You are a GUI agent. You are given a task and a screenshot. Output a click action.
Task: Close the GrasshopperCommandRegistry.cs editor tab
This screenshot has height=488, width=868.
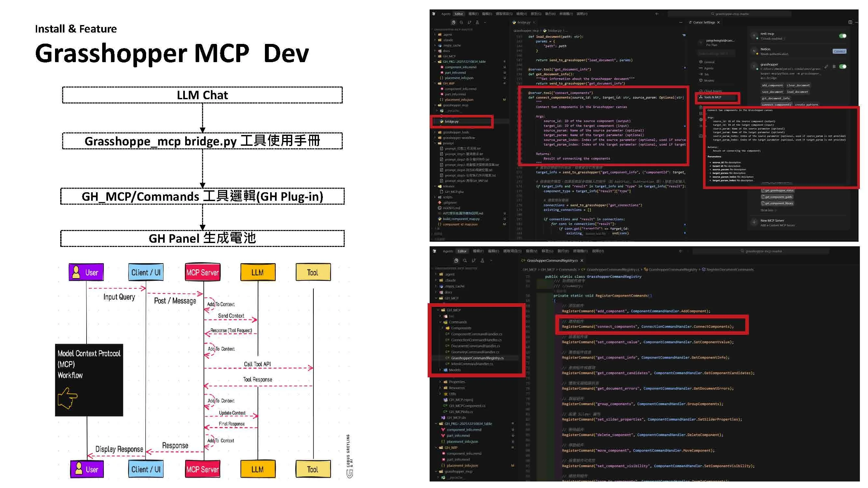point(582,261)
